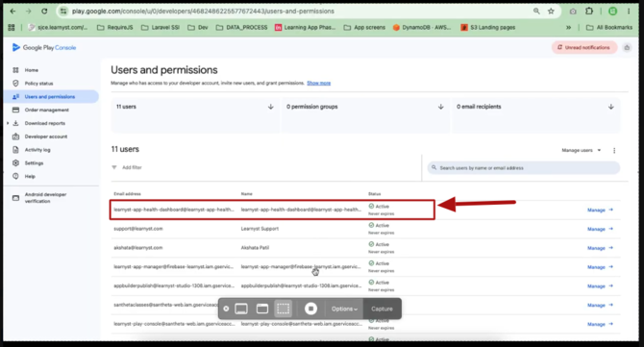Image resolution: width=644 pixels, height=347 pixels.
Task: Open the Manage users dropdown
Action: [x=582, y=151]
